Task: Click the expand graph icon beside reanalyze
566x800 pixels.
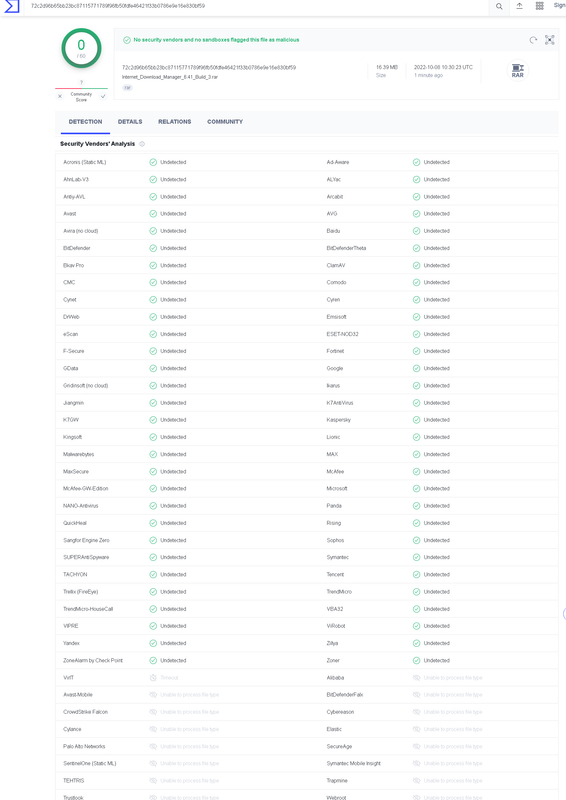Action: pyautogui.click(x=550, y=40)
